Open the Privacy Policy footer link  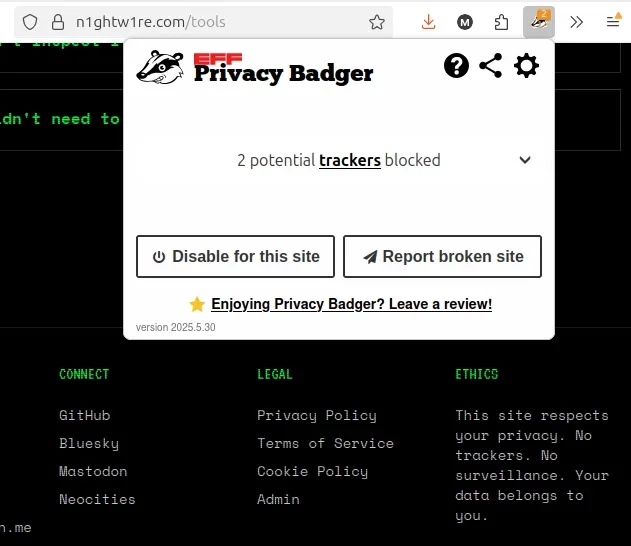coord(317,416)
